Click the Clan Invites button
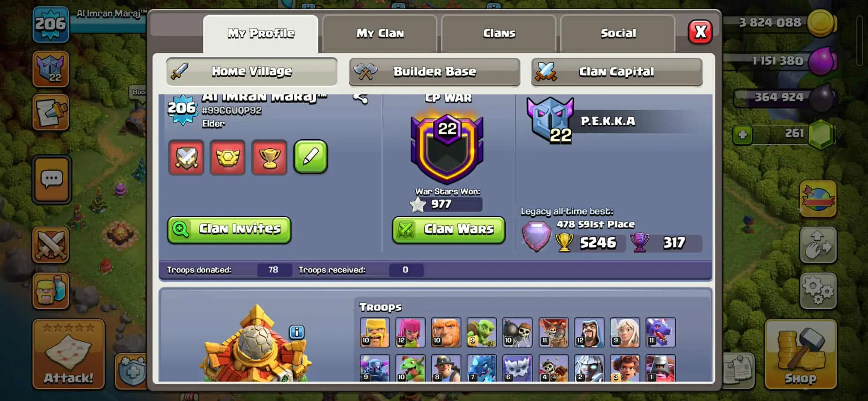Screen dimensions: 868x401 pos(229,230)
